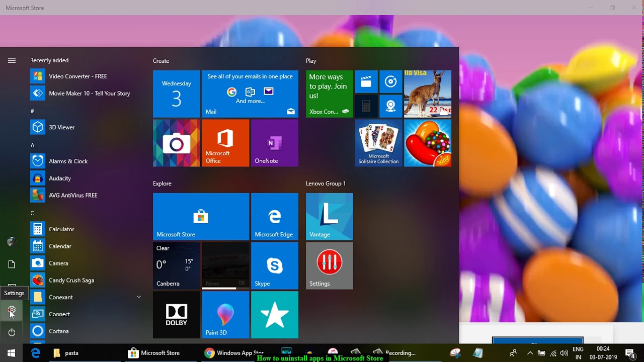This screenshot has height=362, width=644.
Task: Click the Windows Start button
Action: (12, 353)
